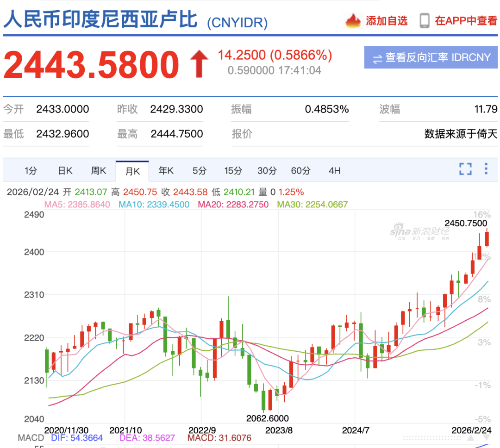Click 查看反向汇率 IDRCNY button

coord(431,57)
